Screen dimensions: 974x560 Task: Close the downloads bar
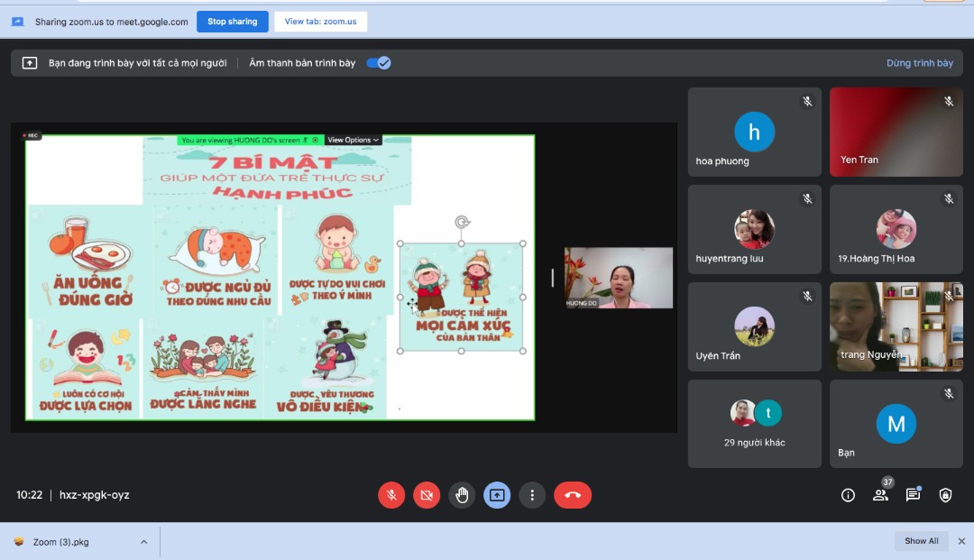(961, 541)
